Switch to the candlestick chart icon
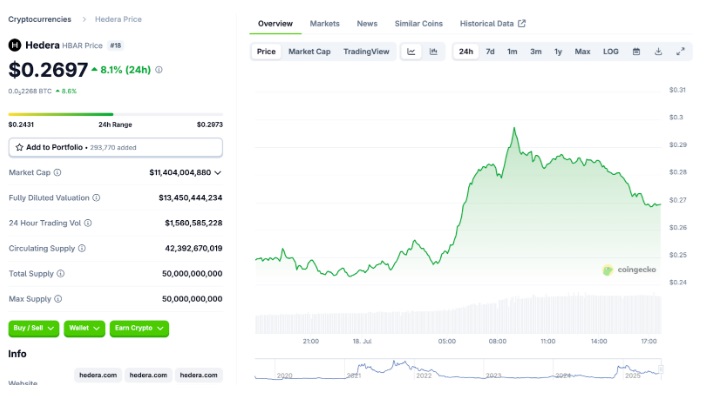 click(434, 51)
